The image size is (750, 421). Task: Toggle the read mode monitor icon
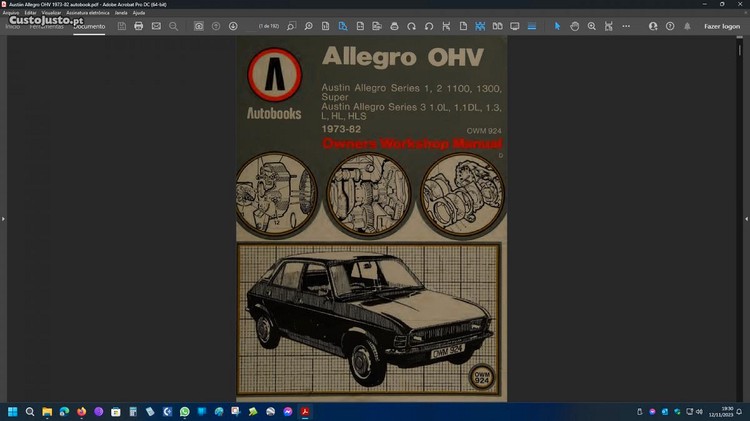coord(515,26)
